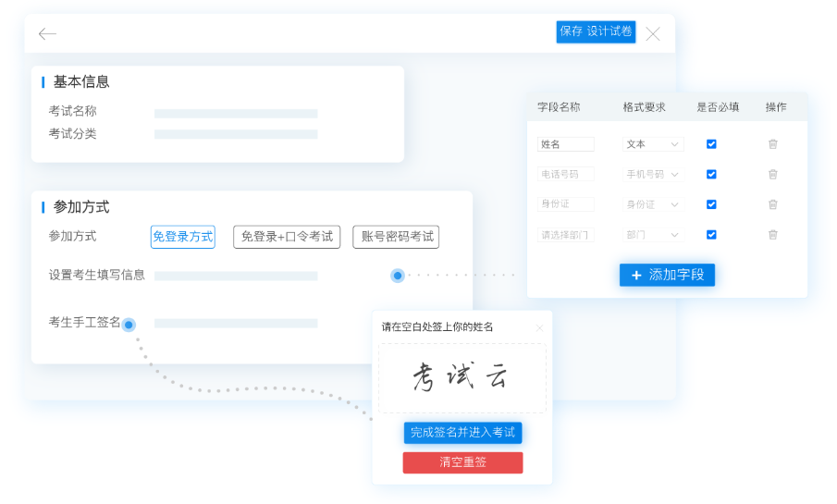The width and height of the screenshot is (837, 504).
Task: Open the 手机号码 format dropdown
Action: pos(653,174)
